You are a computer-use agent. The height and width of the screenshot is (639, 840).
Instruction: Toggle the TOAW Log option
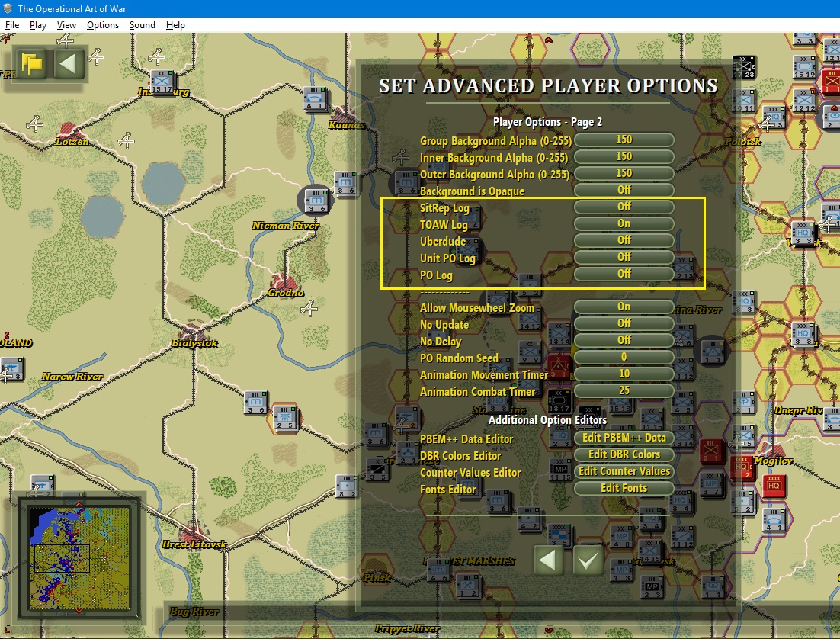pos(624,223)
